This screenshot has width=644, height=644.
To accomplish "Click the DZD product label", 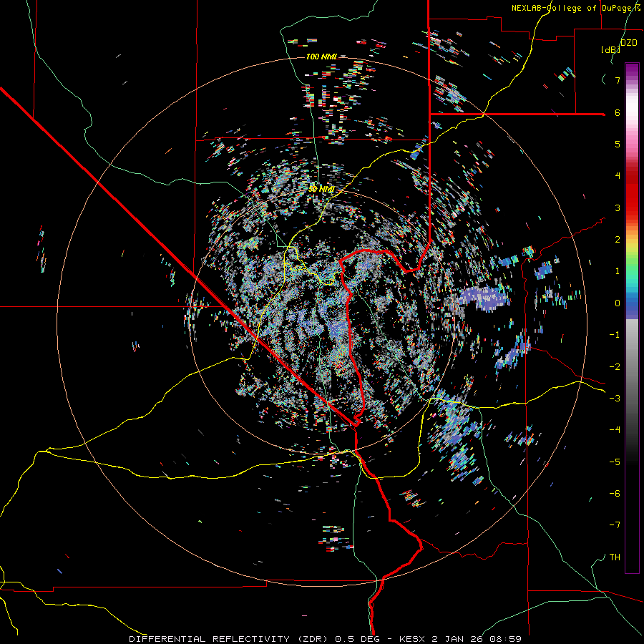I will tap(628, 43).
